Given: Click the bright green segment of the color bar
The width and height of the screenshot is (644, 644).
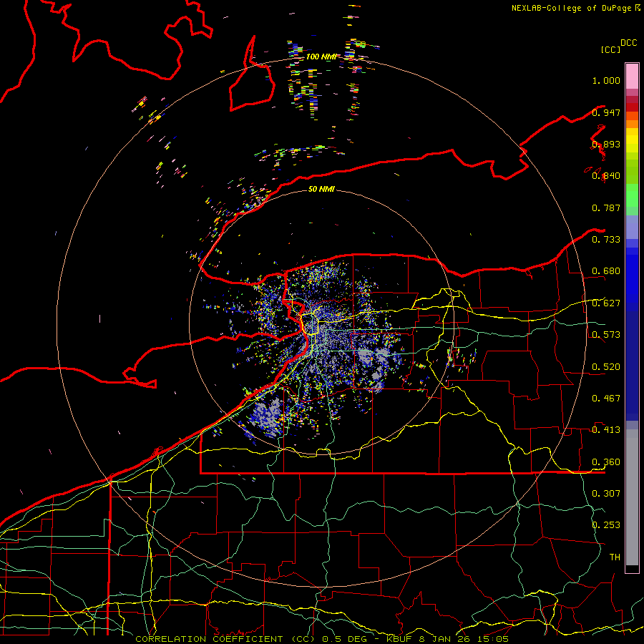Looking at the screenshot, I should click(632, 195).
